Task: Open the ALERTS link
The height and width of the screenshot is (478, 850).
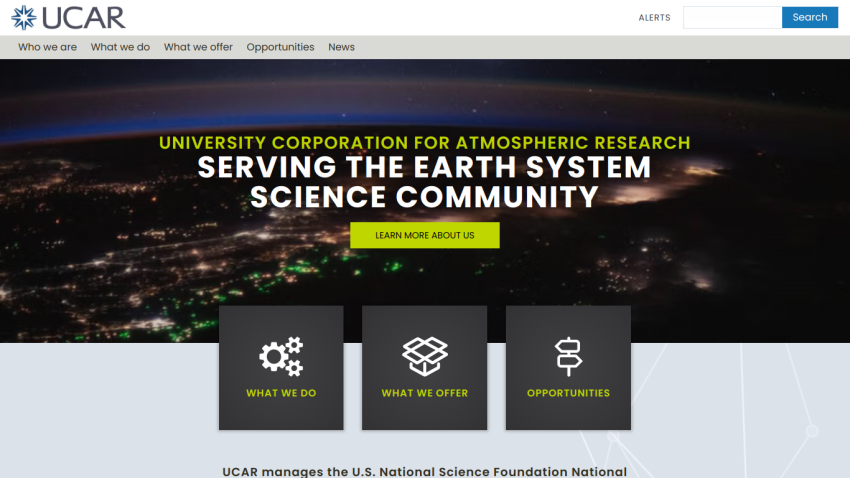Action: point(654,17)
